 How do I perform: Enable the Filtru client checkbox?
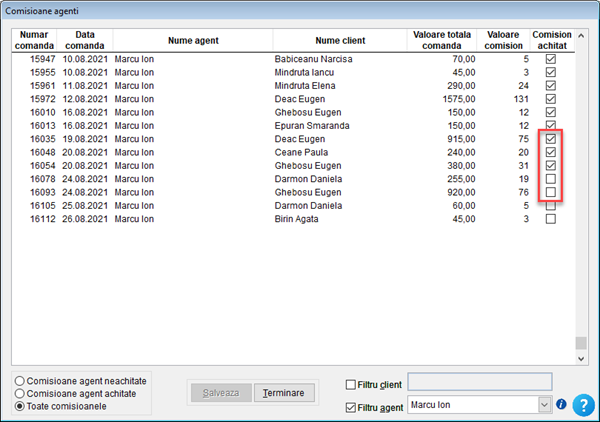pyautogui.click(x=351, y=384)
